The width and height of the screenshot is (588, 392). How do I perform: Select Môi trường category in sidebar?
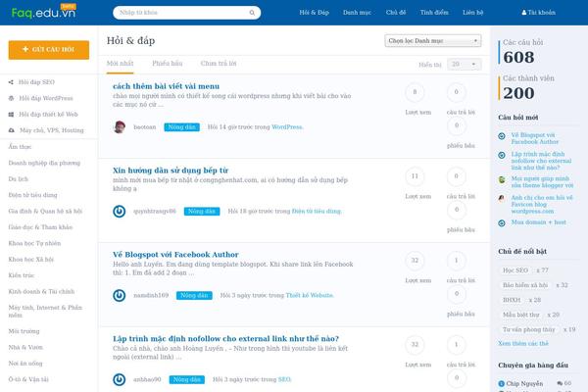tap(24, 331)
